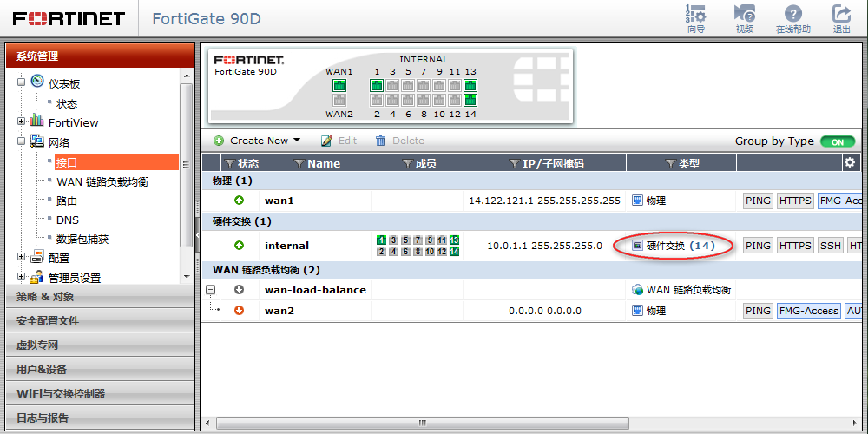Open the 系统管理 section

coord(100,56)
